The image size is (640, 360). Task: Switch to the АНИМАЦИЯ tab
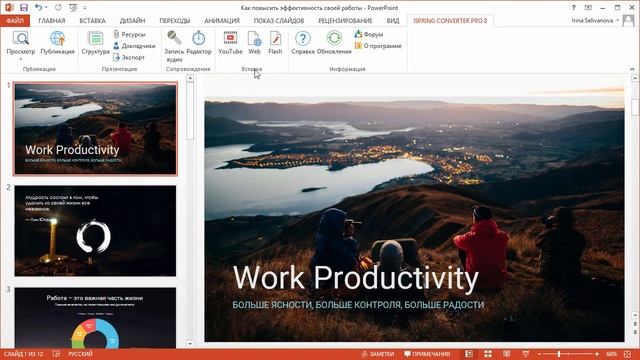(222, 20)
